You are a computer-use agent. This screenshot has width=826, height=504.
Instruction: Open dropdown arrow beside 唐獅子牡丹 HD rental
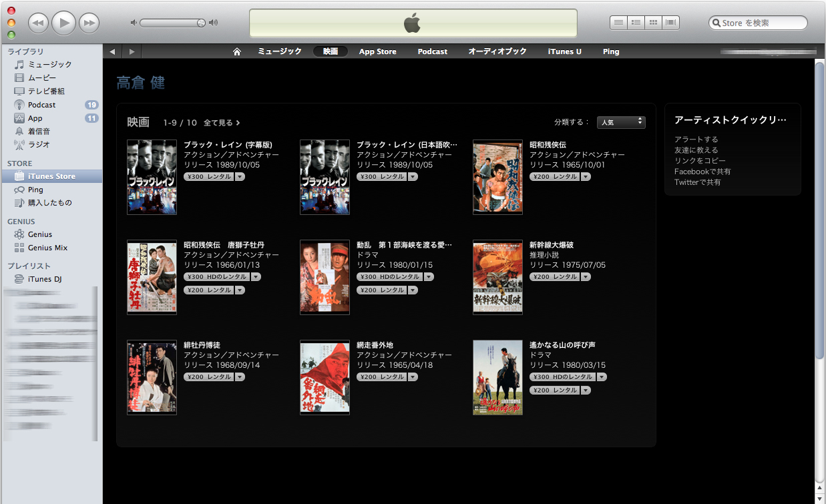(x=256, y=277)
